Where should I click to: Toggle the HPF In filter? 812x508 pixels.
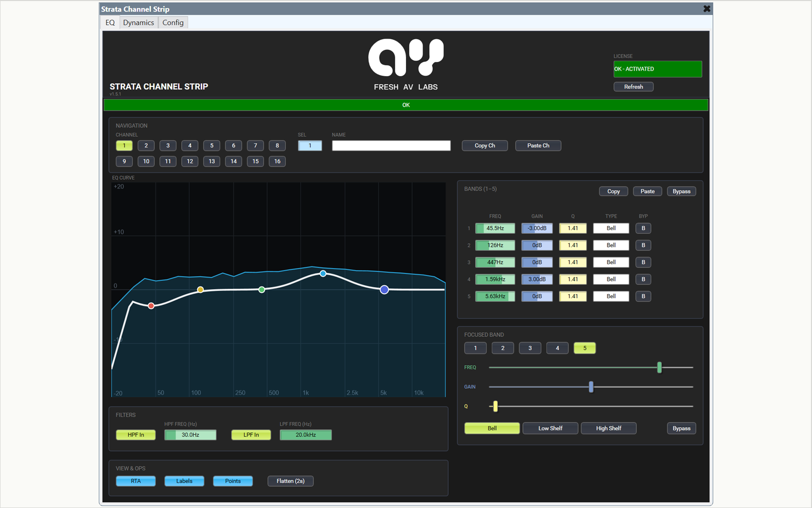pos(136,435)
